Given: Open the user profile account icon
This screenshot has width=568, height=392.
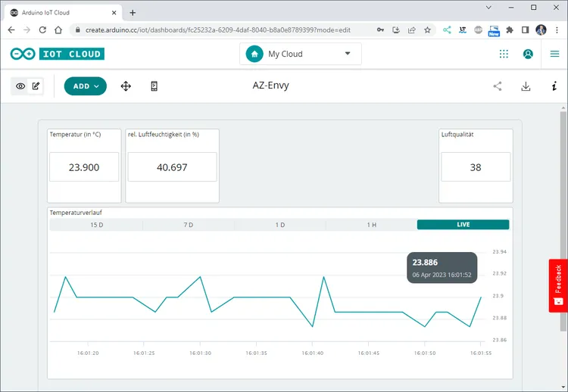Looking at the screenshot, I should pos(529,54).
